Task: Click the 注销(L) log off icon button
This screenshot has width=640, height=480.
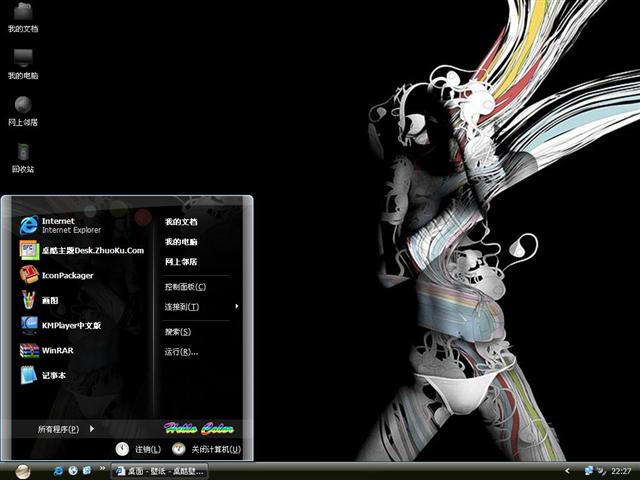Action: pyautogui.click(x=122, y=449)
